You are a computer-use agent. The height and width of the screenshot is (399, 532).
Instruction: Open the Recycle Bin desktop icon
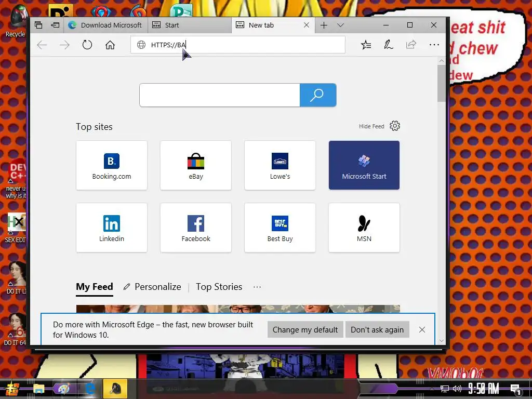[x=15, y=21]
